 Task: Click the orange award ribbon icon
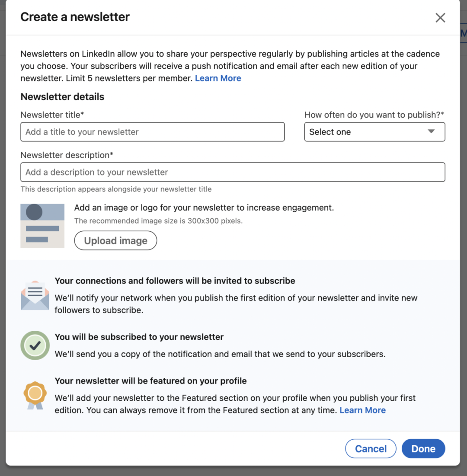click(x=35, y=395)
